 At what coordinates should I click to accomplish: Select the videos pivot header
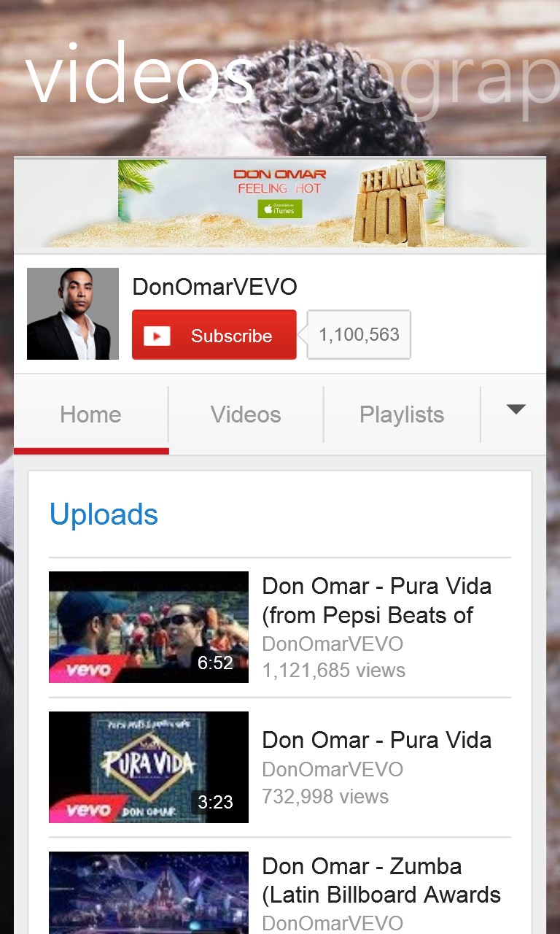tap(140, 73)
